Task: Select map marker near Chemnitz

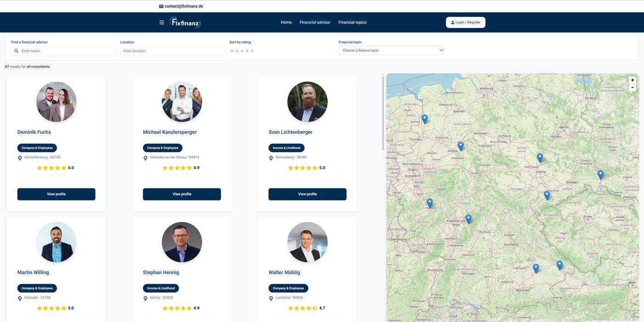Action: point(547,195)
